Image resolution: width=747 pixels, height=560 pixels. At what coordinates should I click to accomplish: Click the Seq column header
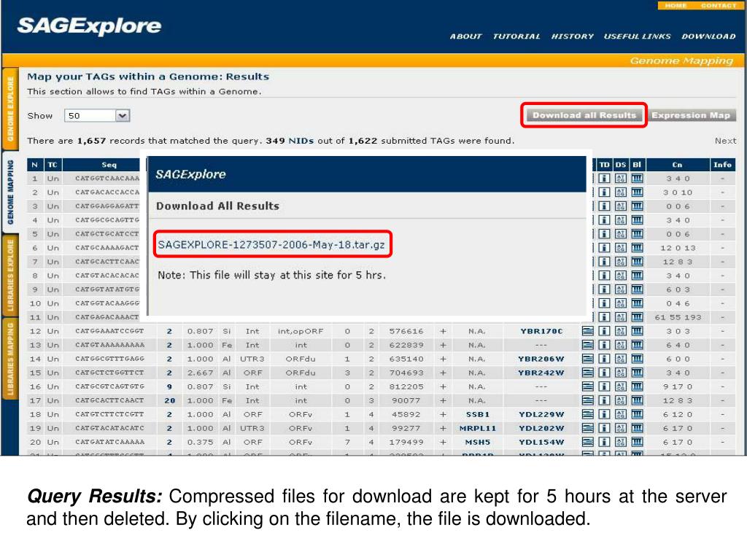[x=109, y=165]
